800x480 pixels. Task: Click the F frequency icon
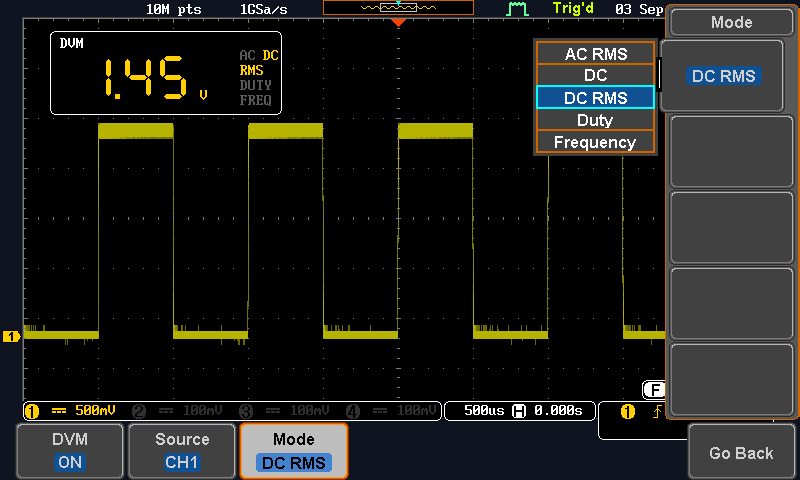pyautogui.click(x=654, y=390)
